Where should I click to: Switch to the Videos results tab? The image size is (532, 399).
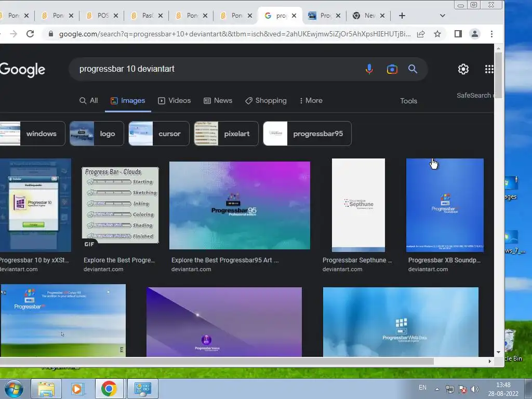click(x=175, y=100)
